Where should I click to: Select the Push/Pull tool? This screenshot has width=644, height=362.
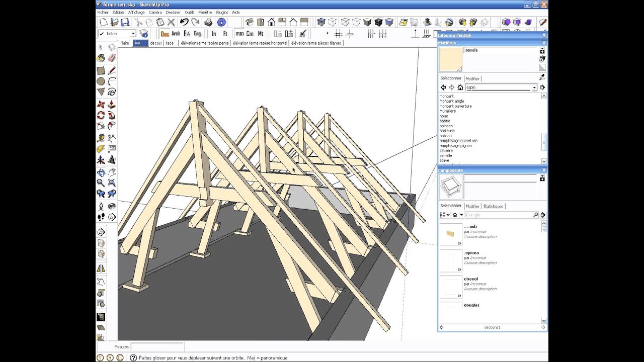click(x=111, y=105)
